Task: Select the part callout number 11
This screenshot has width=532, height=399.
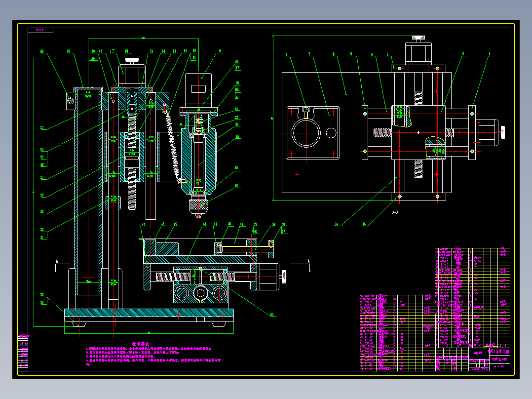Action: [x=194, y=58]
